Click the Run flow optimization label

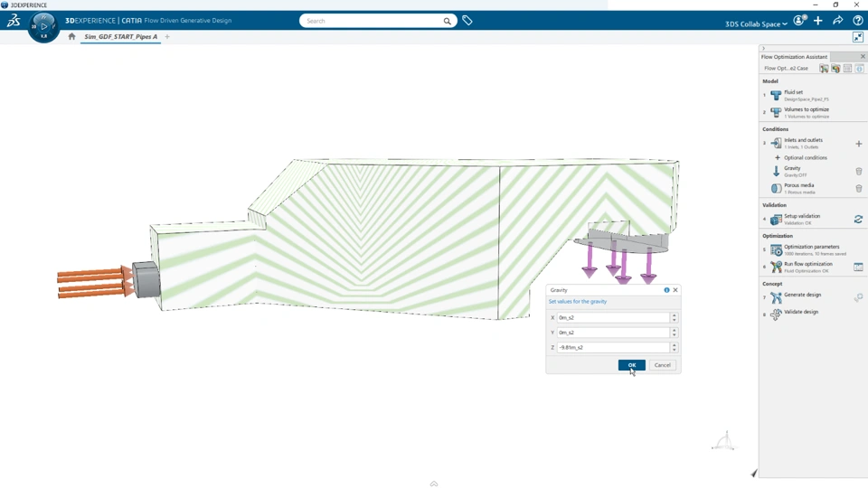(808, 264)
